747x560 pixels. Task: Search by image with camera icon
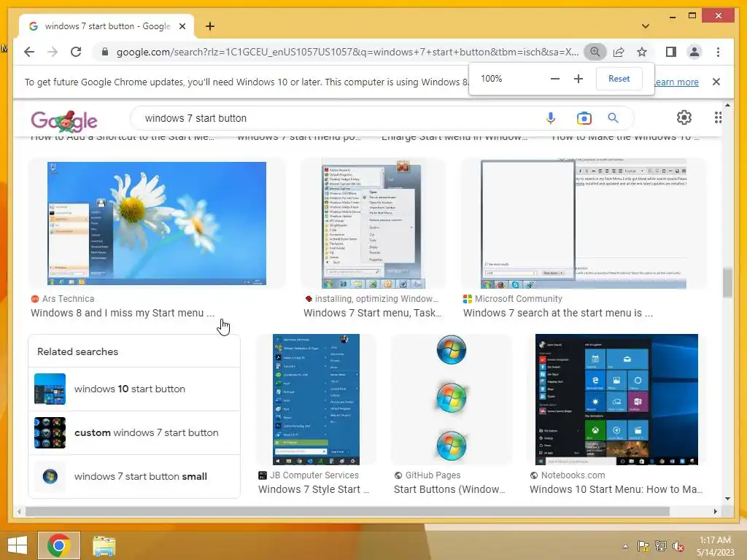(584, 118)
